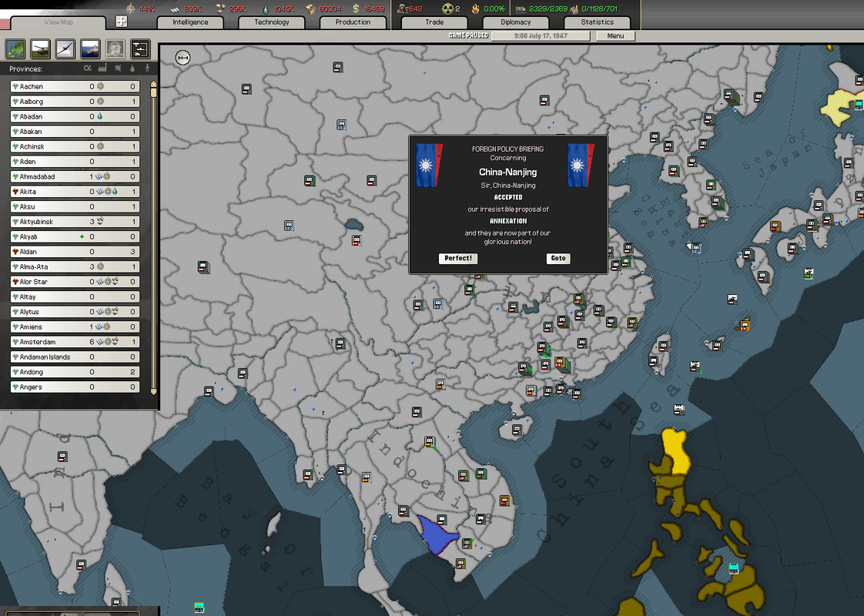Select the Altay province row
Screen dimensions: 864x616
coord(75,296)
